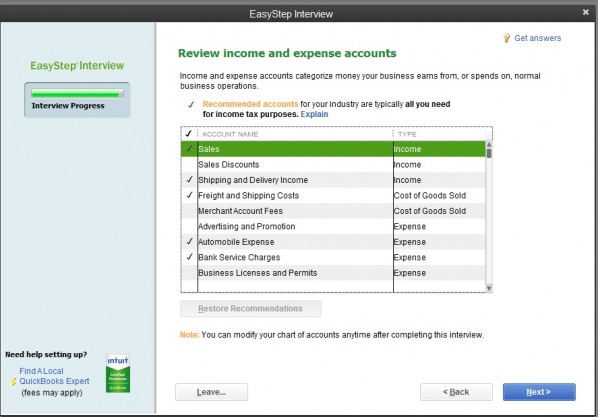
Task: Click the Interview Progress bar
Action: click(x=77, y=93)
